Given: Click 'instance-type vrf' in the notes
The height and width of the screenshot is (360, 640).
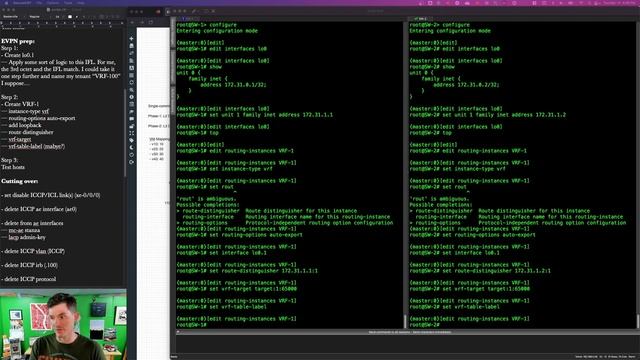Looking at the screenshot, I should (x=28, y=111).
